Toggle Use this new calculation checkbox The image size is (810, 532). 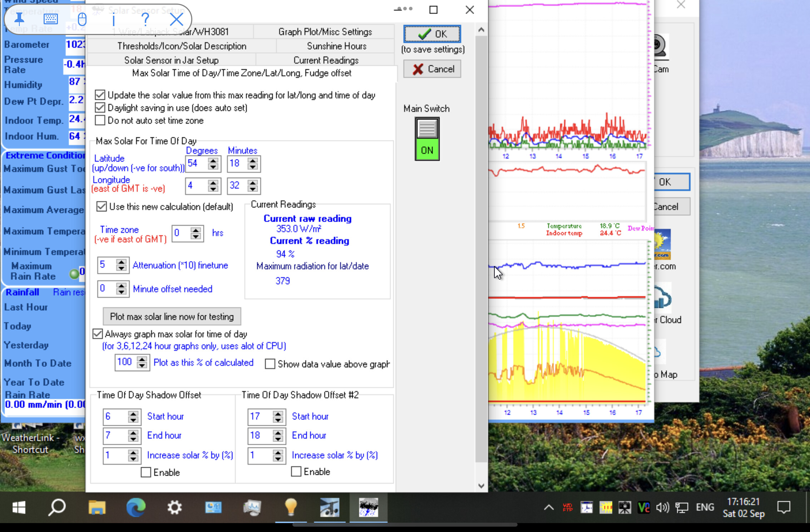click(102, 206)
